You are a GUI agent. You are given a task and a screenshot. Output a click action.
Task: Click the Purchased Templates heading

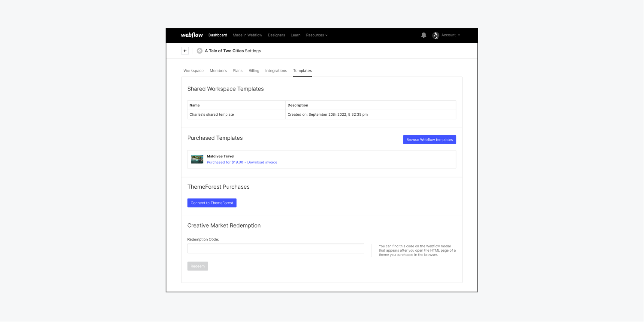[x=215, y=138]
